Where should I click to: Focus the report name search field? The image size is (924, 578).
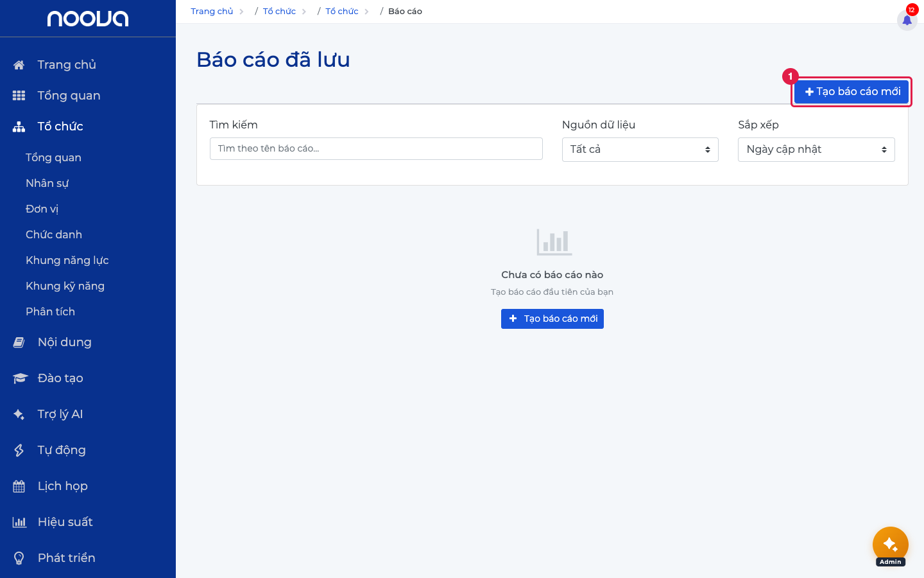pos(376,148)
